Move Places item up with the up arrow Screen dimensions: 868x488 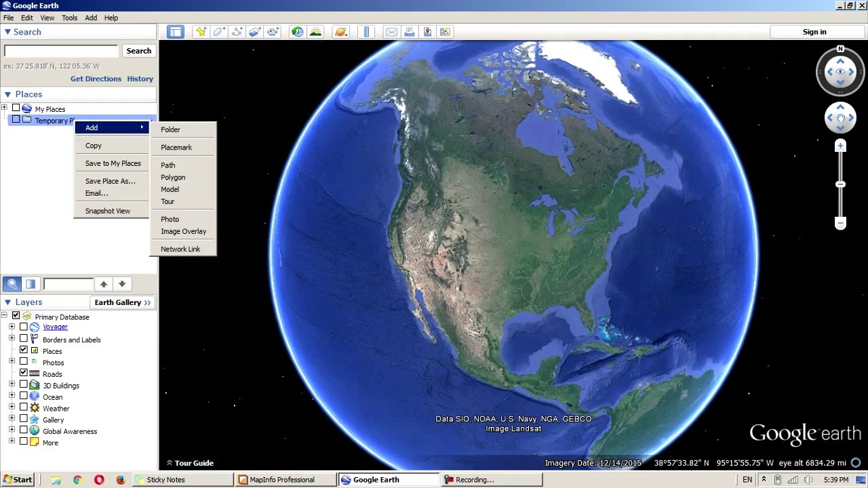103,284
